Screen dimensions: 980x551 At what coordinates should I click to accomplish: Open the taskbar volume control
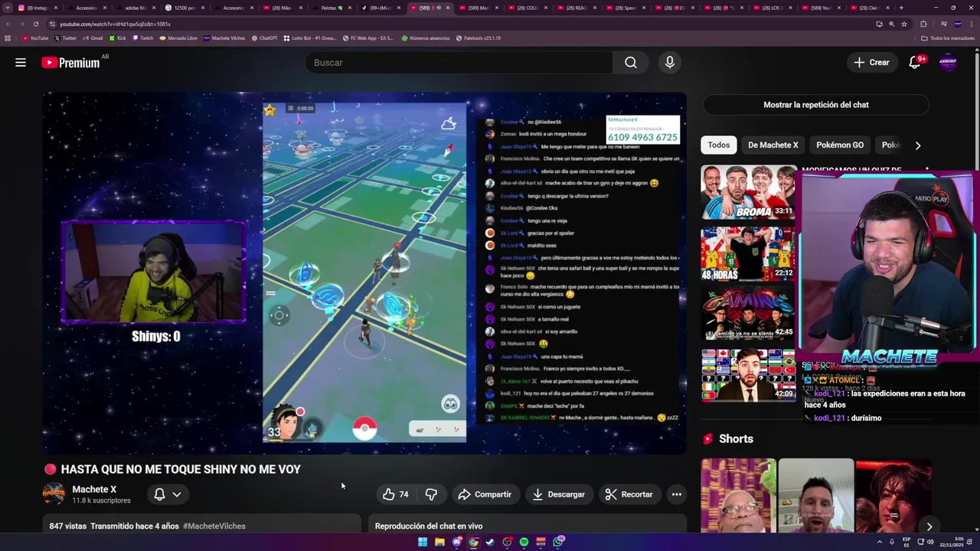pyautogui.click(x=930, y=542)
